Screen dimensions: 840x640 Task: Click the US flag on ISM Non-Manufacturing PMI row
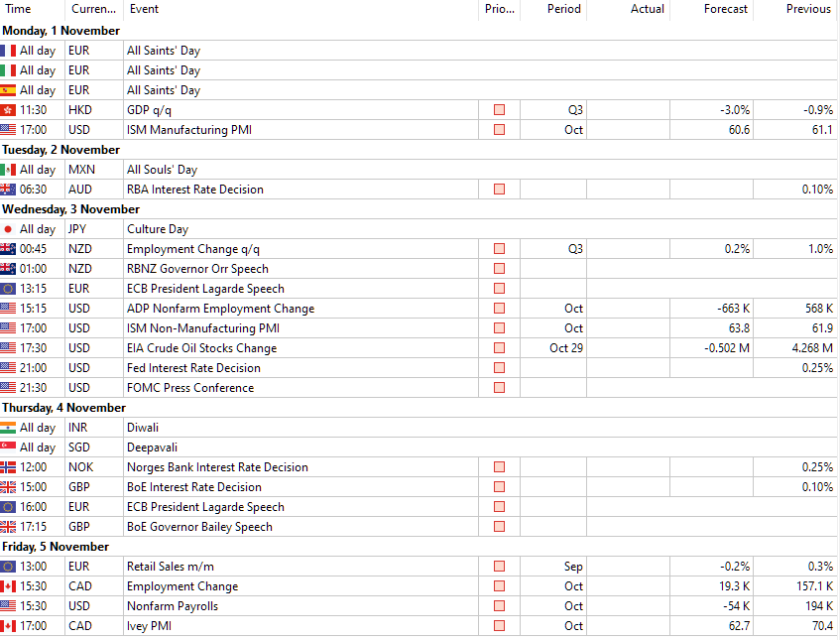point(8,328)
